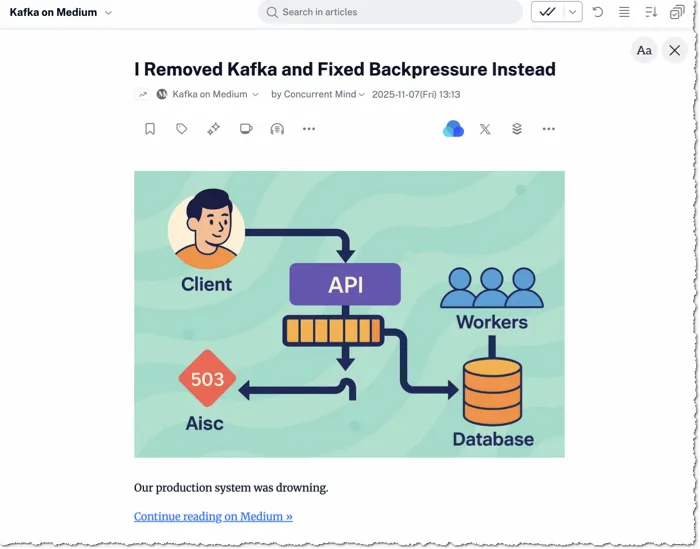The height and width of the screenshot is (549, 700).
Task: Open the left more options ellipsis menu
Action: point(309,129)
